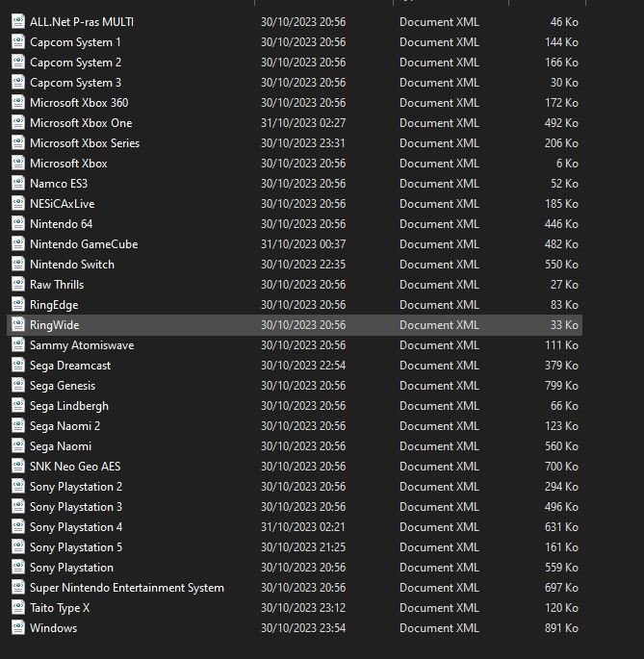Viewport: 644px width, 659px height.
Task: Click the 6 Ko size of Microsoft Xbox
Action: pyautogui.click(x=567, y=164)
